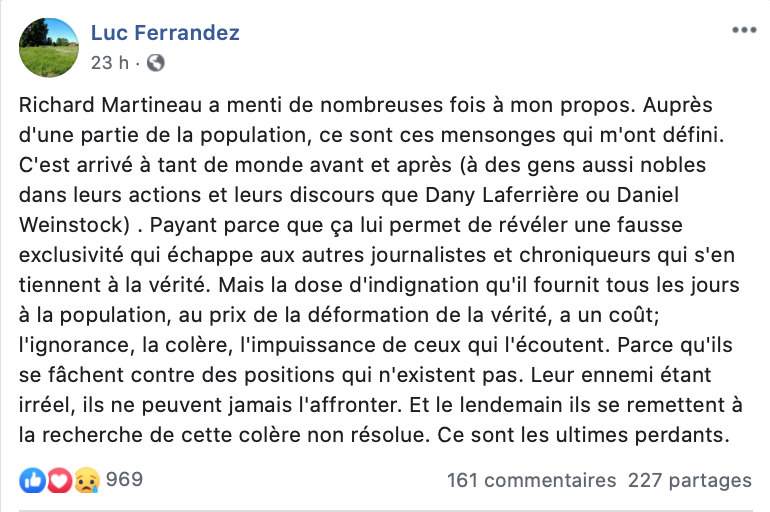Open the Luc Ferrandez profile name link
770x512 pixels.
click(165, 33)
